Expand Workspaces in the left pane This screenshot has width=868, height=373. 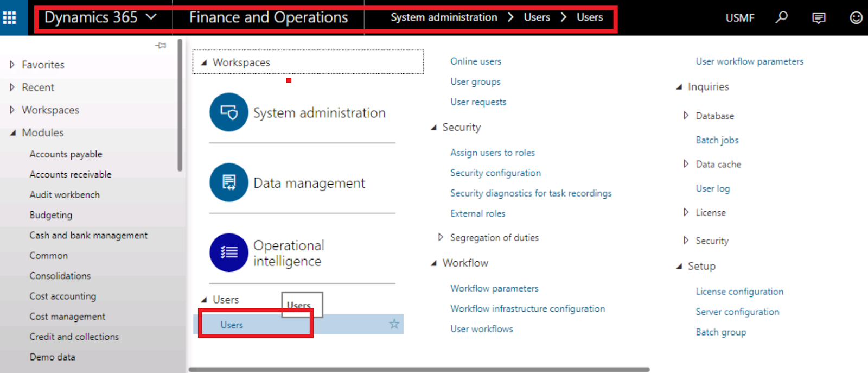click(x=12, y=110)
